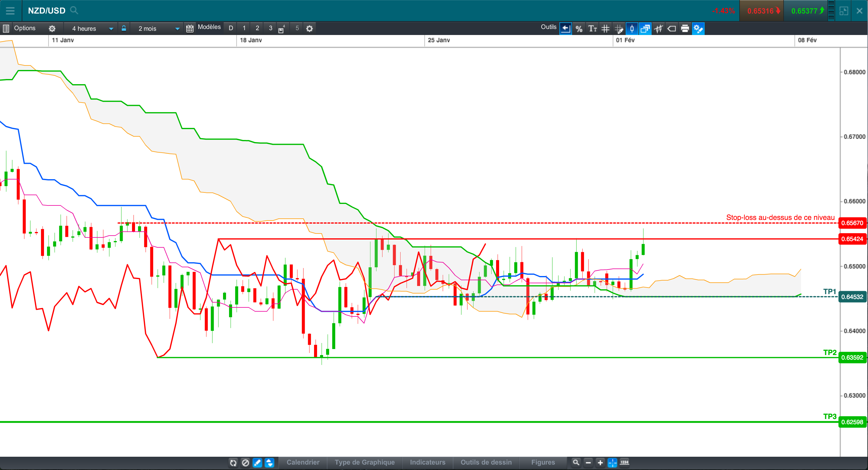
Task: Toggle the candlestick display mode button
Action: (x=632, y=29)
